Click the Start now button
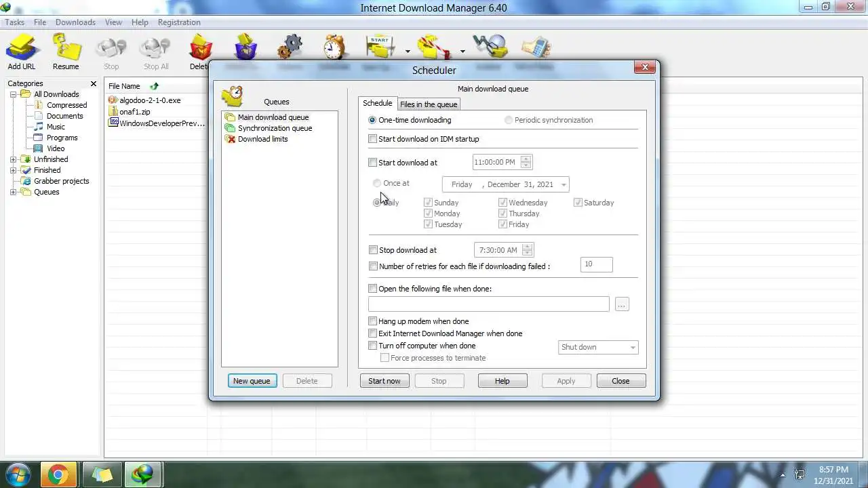The width and height of the screenshot is (868, 488). coord(384,381)
